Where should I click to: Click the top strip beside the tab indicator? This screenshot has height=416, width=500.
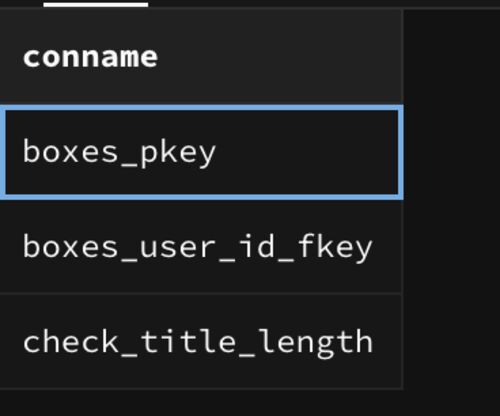[x=323, y=4]
